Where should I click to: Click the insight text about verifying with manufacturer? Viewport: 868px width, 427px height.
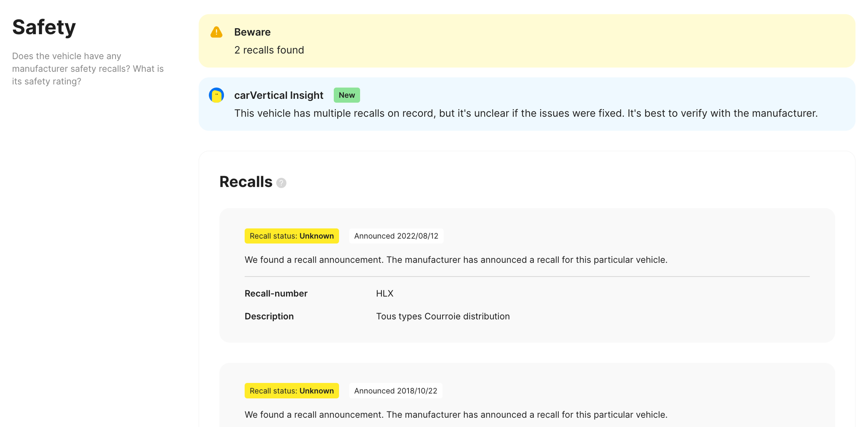point(526,113)
